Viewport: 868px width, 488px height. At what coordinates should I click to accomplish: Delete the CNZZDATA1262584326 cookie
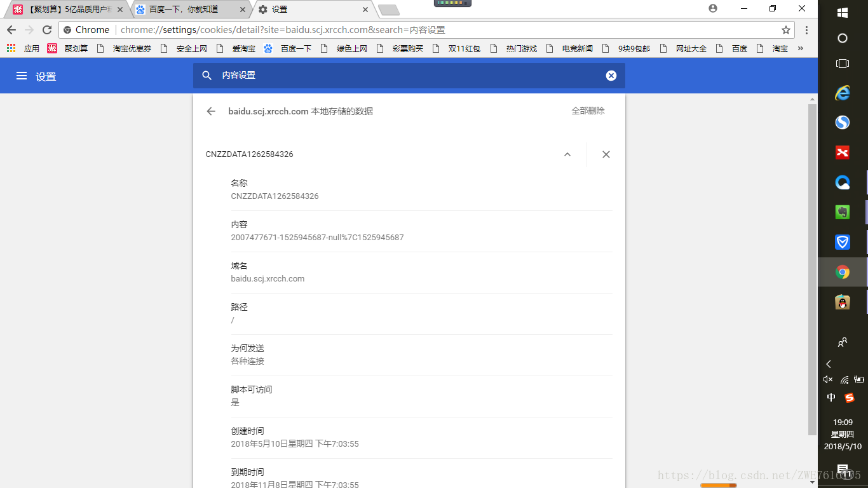606,154
